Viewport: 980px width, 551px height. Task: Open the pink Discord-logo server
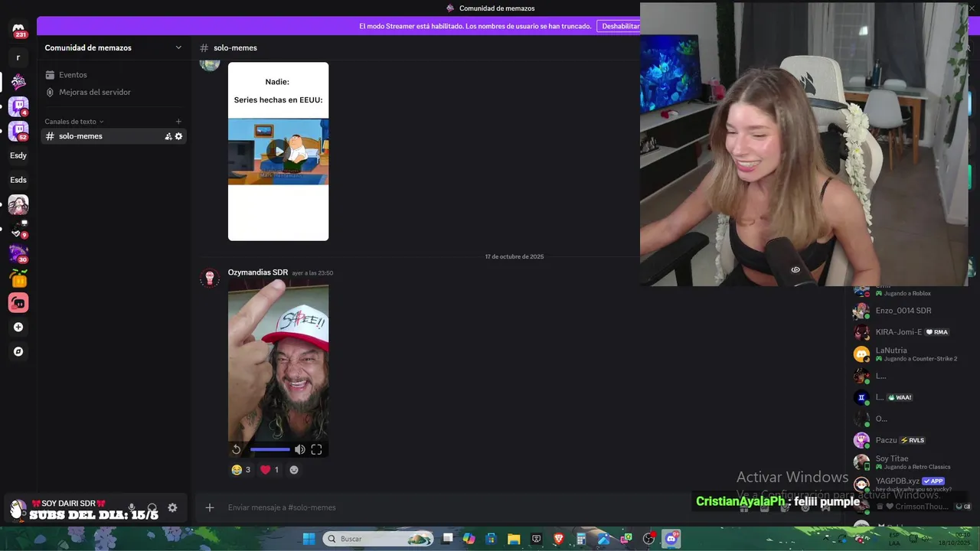pyautogui.click(x=18, y=303)
